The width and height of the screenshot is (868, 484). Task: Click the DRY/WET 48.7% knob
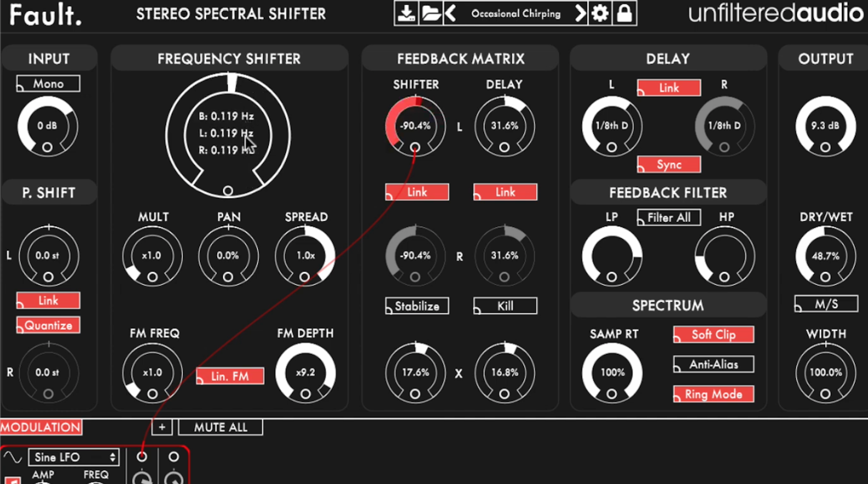825,256
